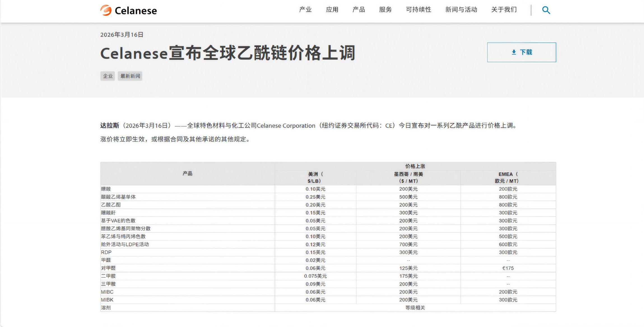Open the 服务 menu

coord(385,10)
